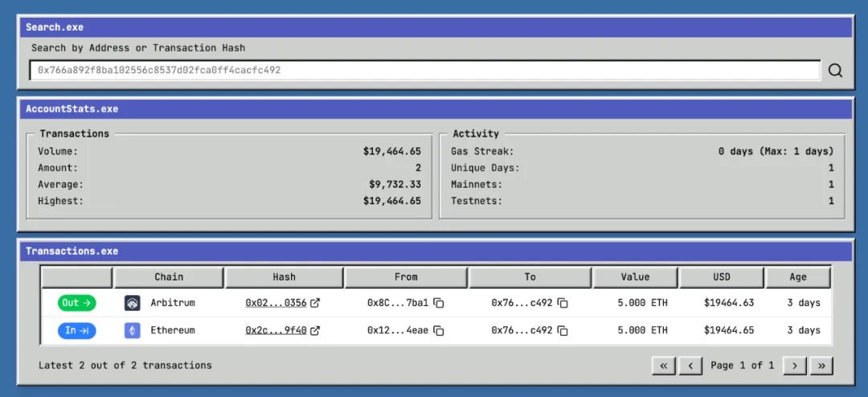Copy the From address 0x8C...7ba1

tap(439, 303)
